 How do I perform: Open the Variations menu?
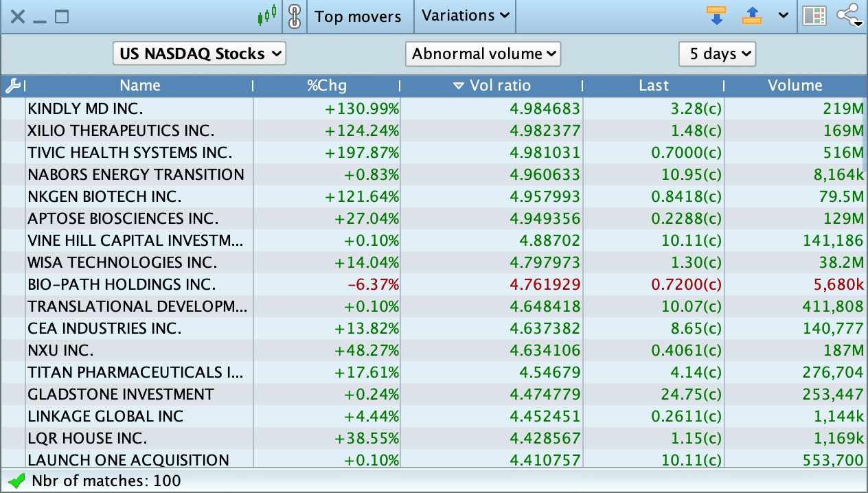[x=464, y=16]
